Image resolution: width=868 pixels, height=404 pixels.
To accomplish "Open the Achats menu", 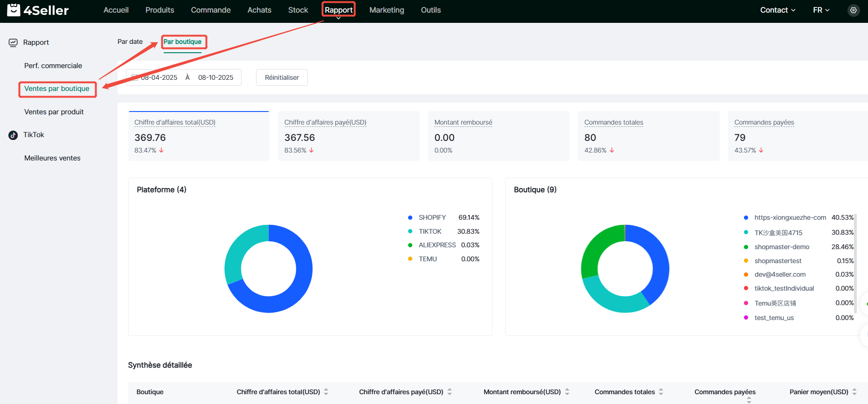I will point(259,10).
